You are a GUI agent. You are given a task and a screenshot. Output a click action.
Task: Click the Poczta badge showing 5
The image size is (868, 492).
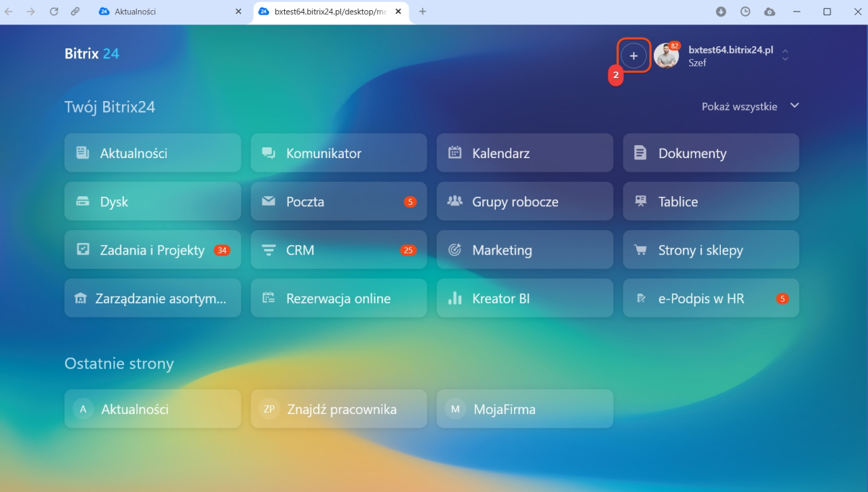click(410, 202)
